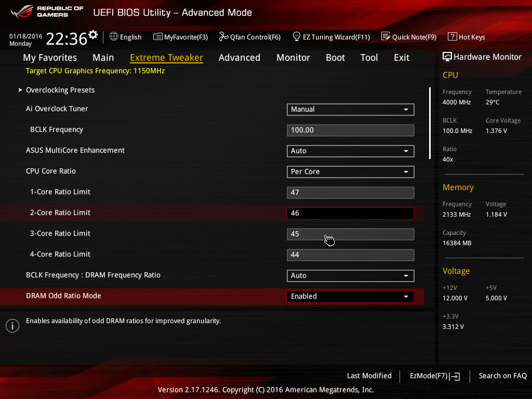Select the BCLK Frequency input field

coord(350,130)
